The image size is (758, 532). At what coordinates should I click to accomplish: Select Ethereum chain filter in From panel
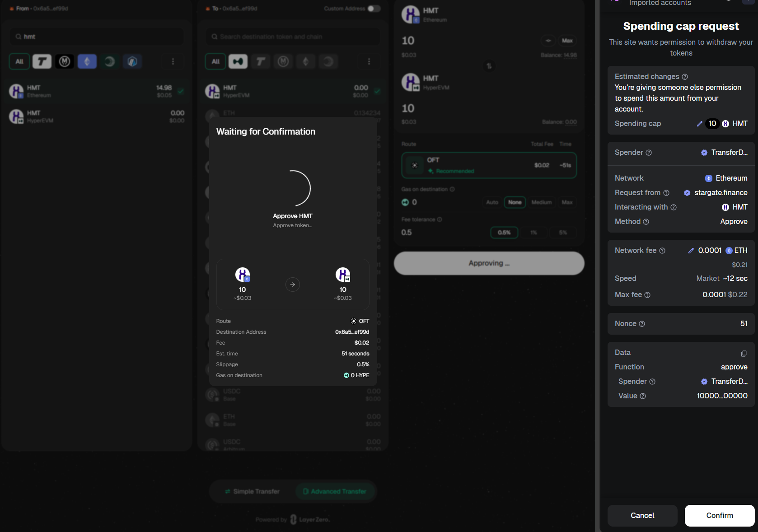(87, 61)
